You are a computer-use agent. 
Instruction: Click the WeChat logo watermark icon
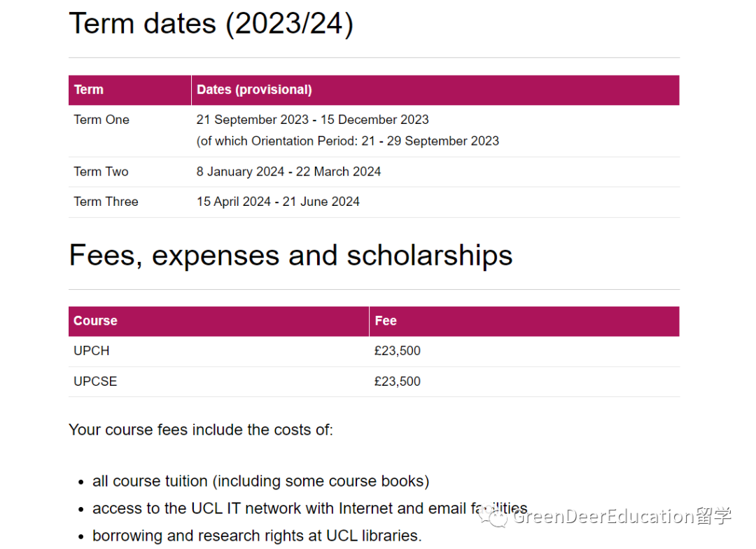click(493, 516)
